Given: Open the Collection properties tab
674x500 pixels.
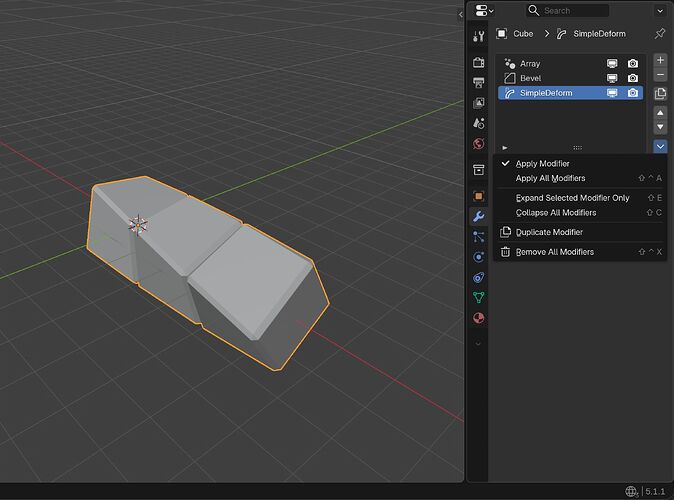Looking at the screenshot, I should click(x=478, y=170).
